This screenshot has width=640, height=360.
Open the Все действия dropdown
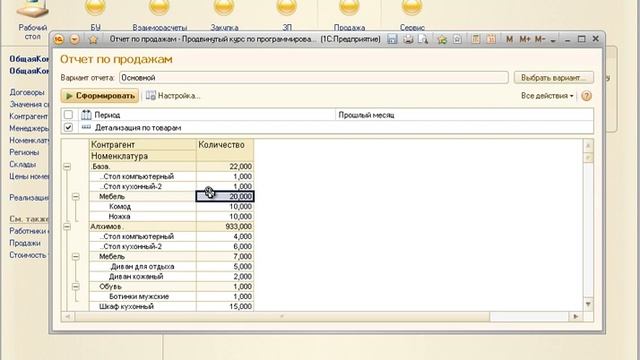[x=547, y=96]
